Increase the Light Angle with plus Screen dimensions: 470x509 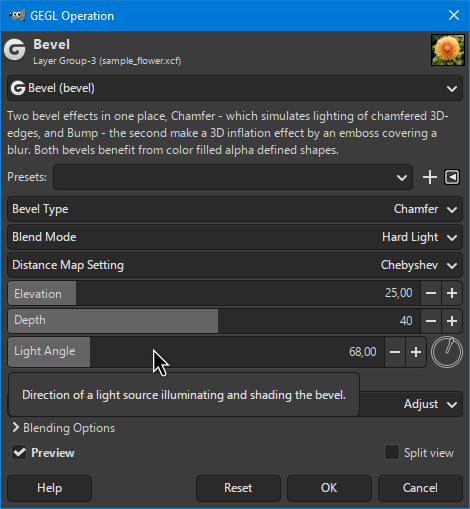416,352
